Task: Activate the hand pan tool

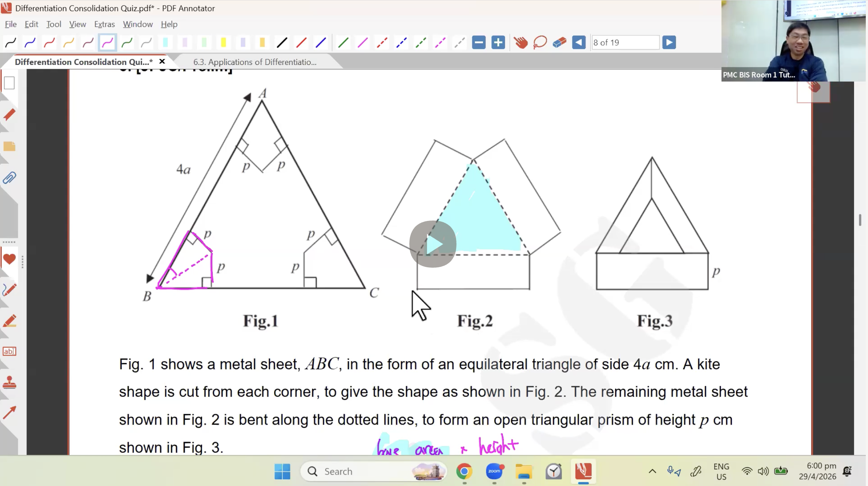Action: pyautogui.click(x=521, y=42)
